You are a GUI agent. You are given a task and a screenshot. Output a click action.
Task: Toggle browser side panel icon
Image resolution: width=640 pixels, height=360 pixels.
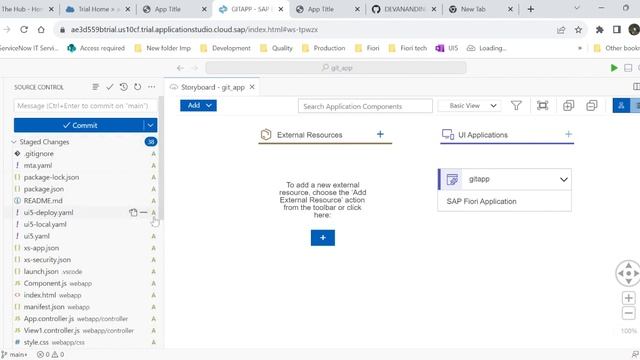coord(617,29)
